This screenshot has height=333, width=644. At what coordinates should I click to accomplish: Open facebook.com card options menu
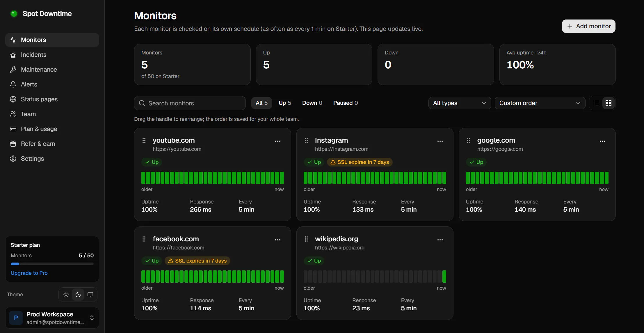pyautogui.click(x=278, y=240)
